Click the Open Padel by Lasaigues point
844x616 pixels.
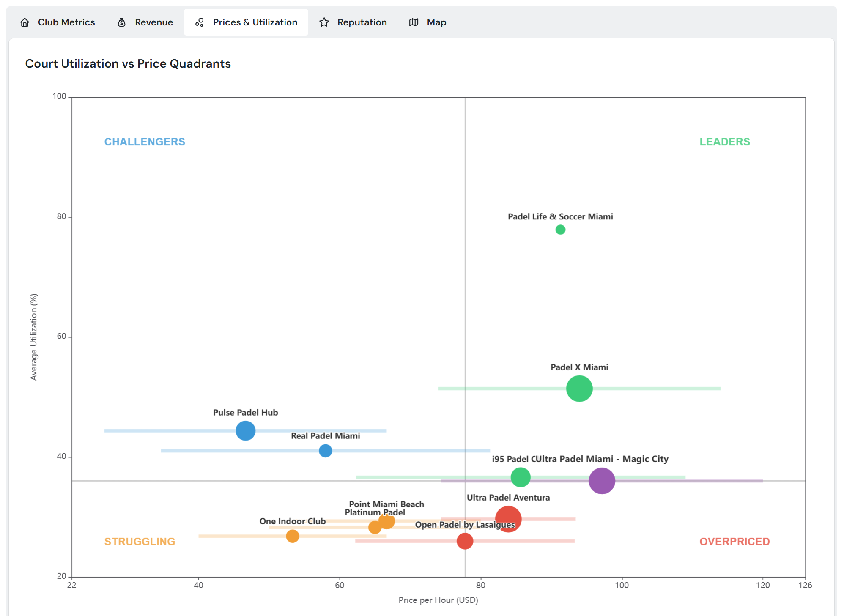point(465,540)
